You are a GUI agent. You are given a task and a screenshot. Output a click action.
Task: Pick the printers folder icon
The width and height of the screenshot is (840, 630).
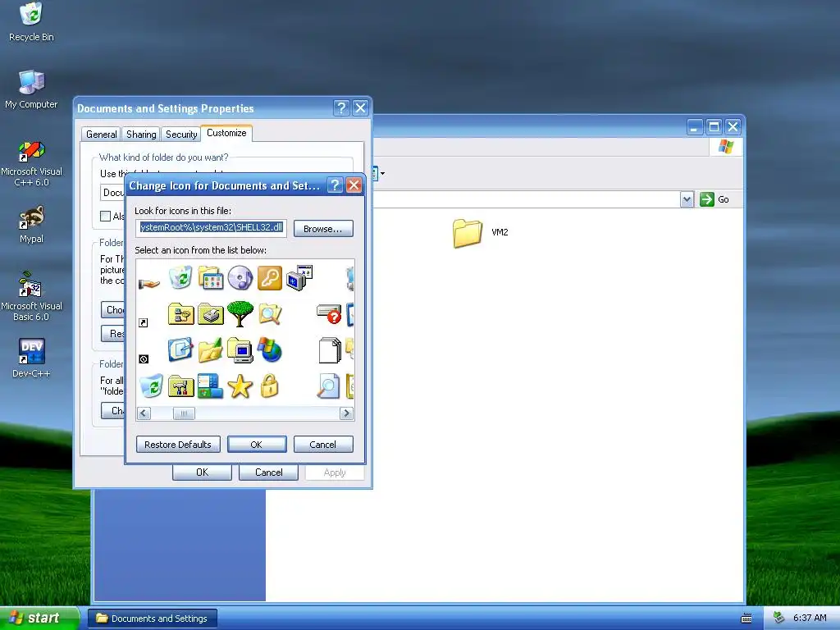pos(211,314)
